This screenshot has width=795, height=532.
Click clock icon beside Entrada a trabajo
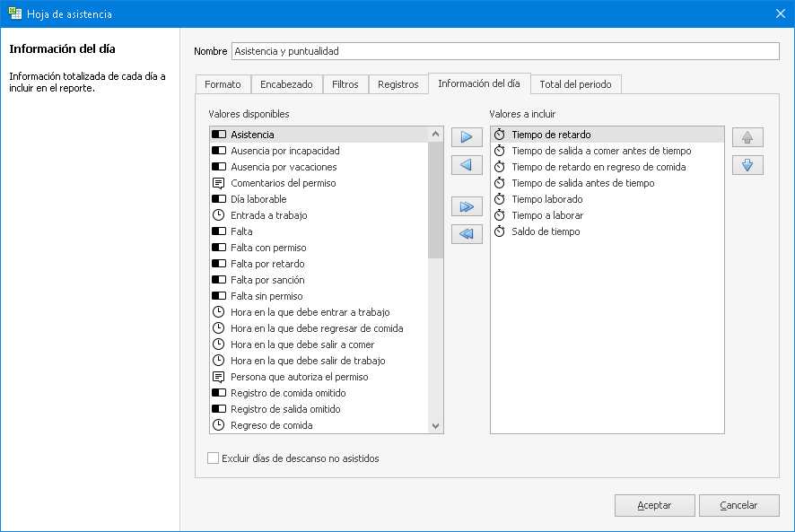click(x=218, y=215)
